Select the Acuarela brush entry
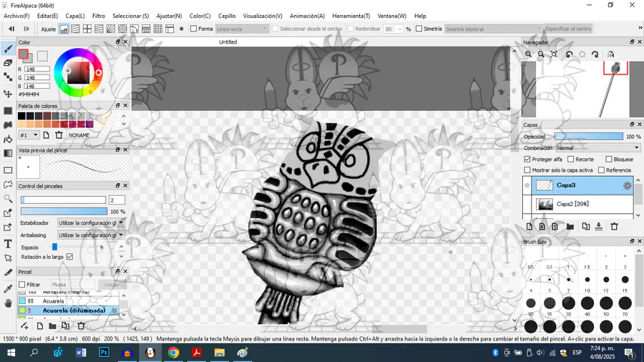644x362 pixels. (69, 301)
